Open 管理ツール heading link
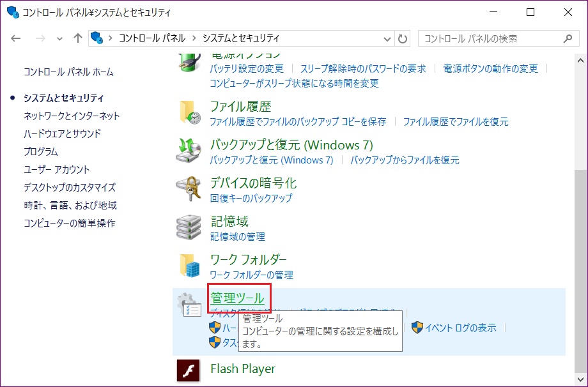Viewport: 588px width, 387px height. [237, 298]
